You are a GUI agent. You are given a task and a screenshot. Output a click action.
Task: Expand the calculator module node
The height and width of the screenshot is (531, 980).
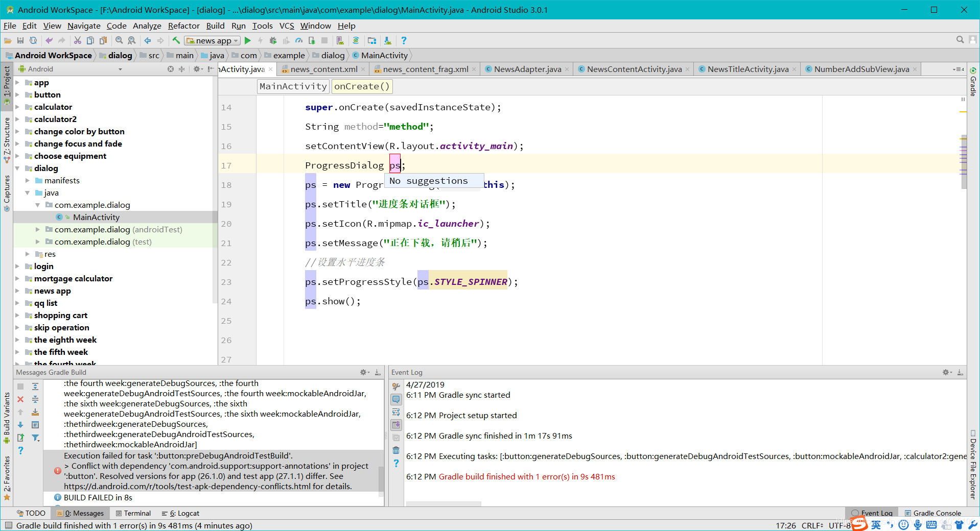pyautogui.click(x=17, y=107)
